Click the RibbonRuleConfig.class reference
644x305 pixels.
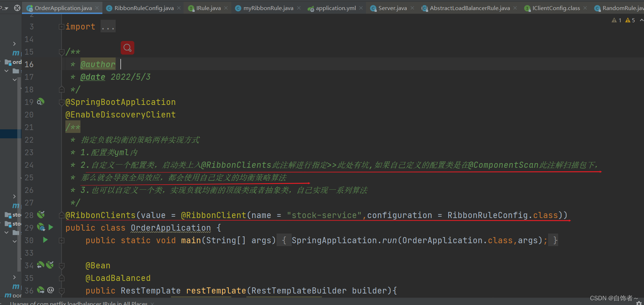[x=502, y=215]
